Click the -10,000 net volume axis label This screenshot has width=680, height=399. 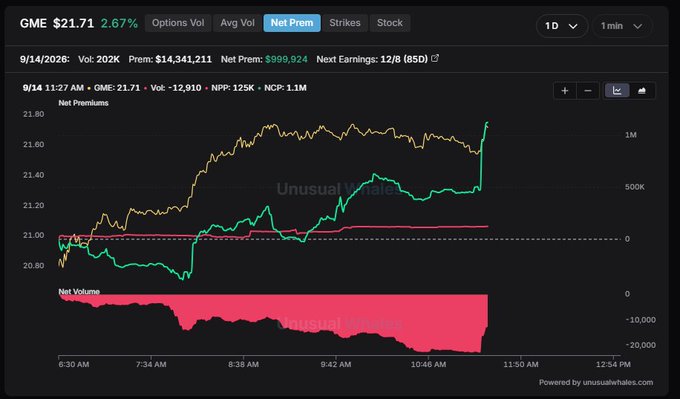641,320
